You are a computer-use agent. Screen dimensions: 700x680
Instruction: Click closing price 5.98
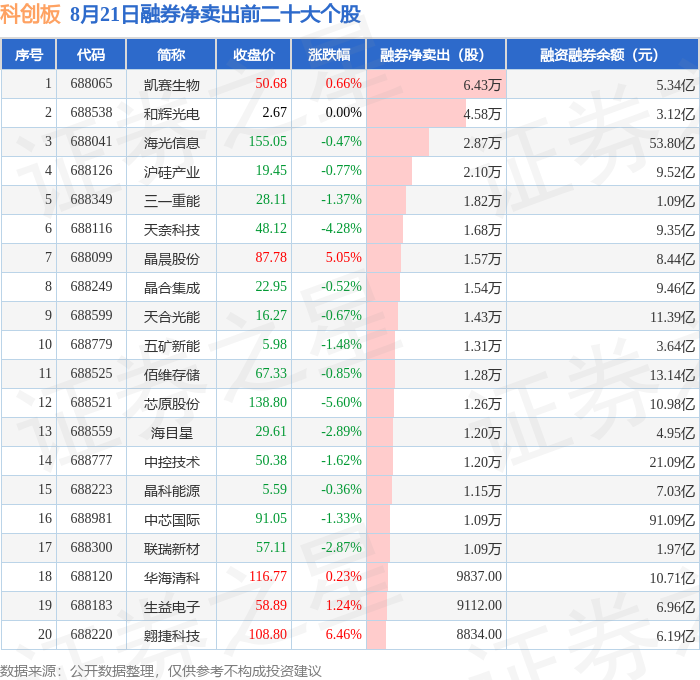click(274, 344)
